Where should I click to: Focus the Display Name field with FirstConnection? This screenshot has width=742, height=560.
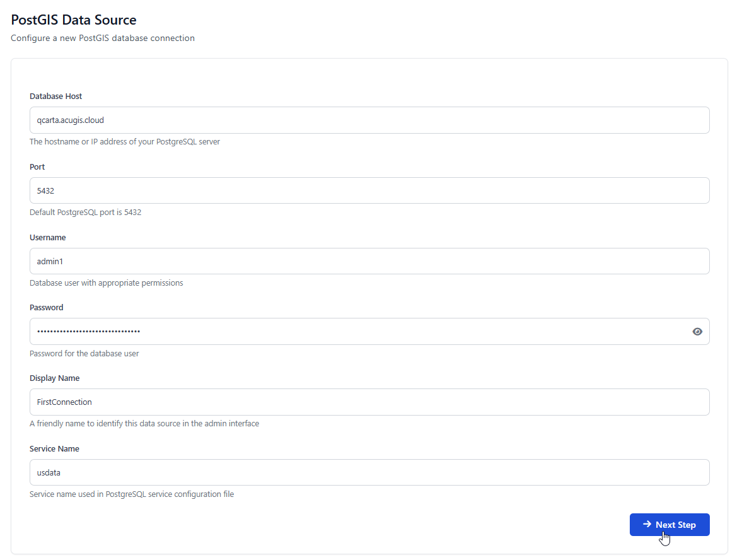point(369,402)
